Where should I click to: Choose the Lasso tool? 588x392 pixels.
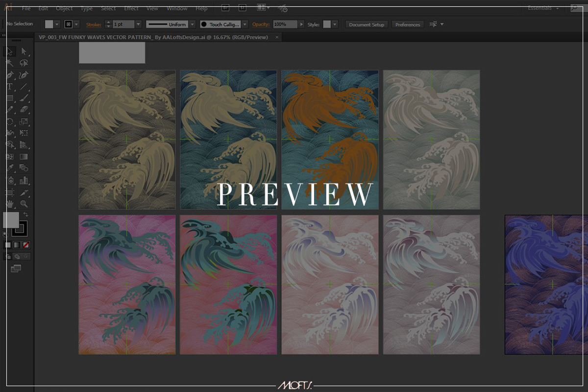24,63
